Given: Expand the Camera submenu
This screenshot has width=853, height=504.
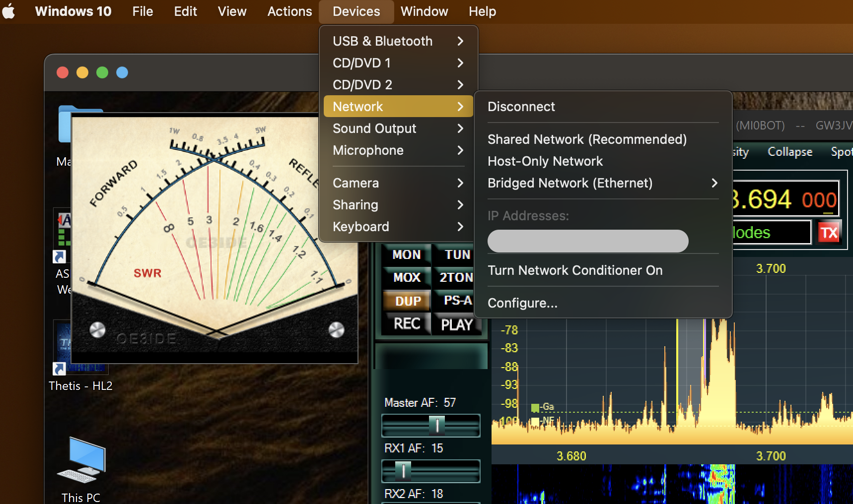Looking at the screenshot, I should (x=398, y=183).
